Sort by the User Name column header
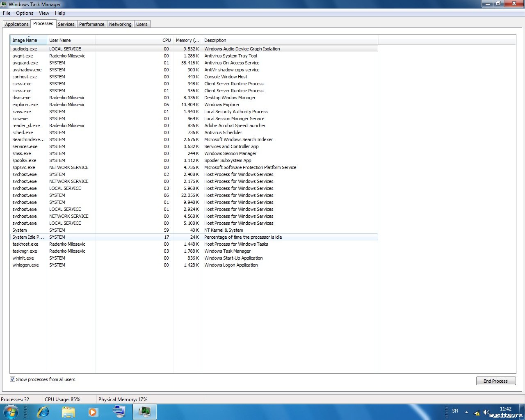 tap(71, 40)
